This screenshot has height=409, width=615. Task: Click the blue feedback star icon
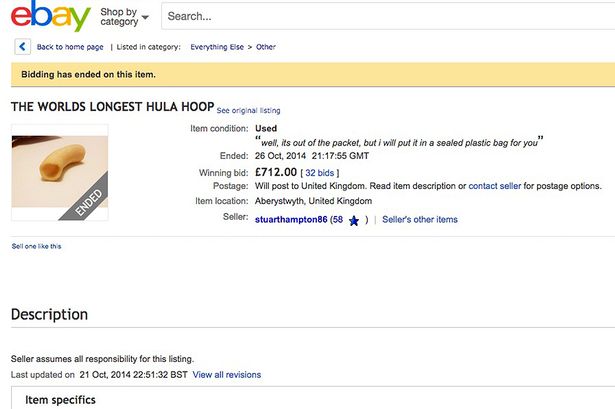coord(354,220)
